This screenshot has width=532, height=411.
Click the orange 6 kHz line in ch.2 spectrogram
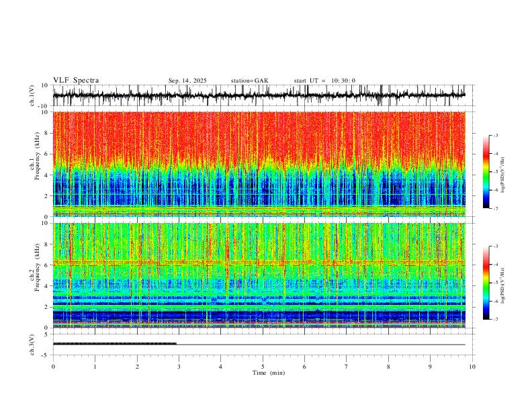click(259, 262)
